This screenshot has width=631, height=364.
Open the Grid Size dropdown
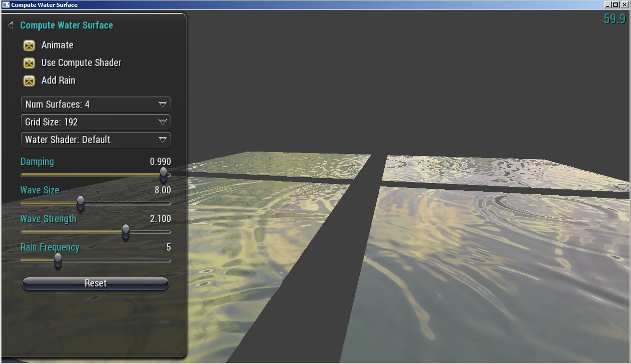point(96,122)
